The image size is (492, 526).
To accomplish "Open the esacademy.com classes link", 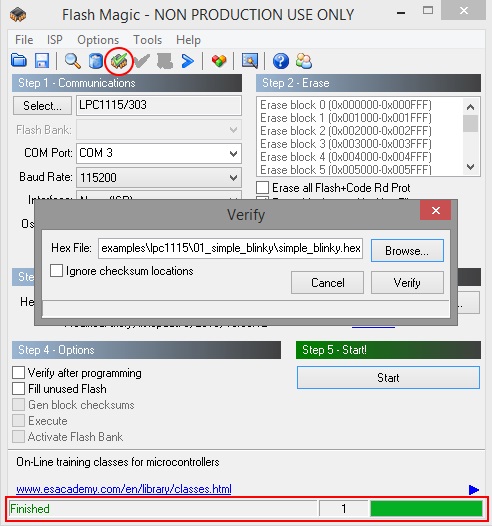I will [124, 489].
